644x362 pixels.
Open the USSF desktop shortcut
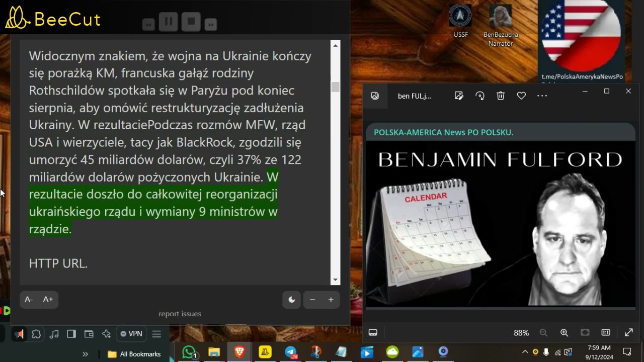pyautogui.click(x=460, y=21)
